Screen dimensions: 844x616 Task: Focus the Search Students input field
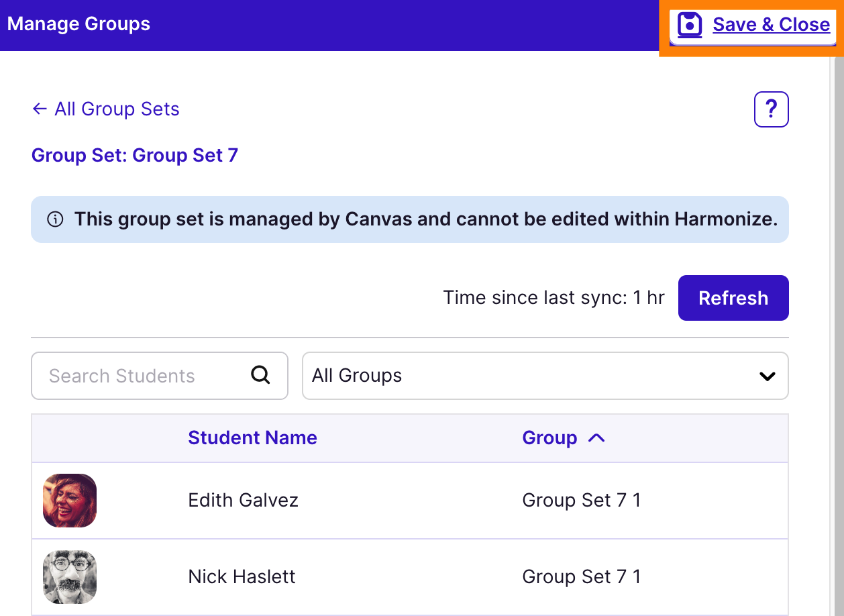(x=141, y=376)
